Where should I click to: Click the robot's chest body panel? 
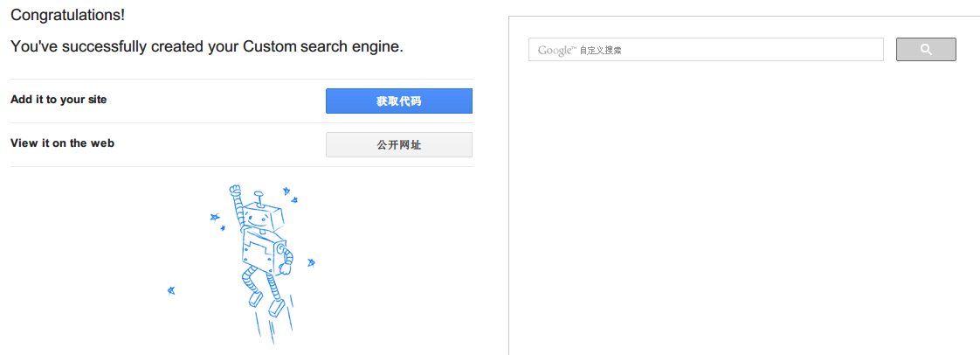(259, 251)
